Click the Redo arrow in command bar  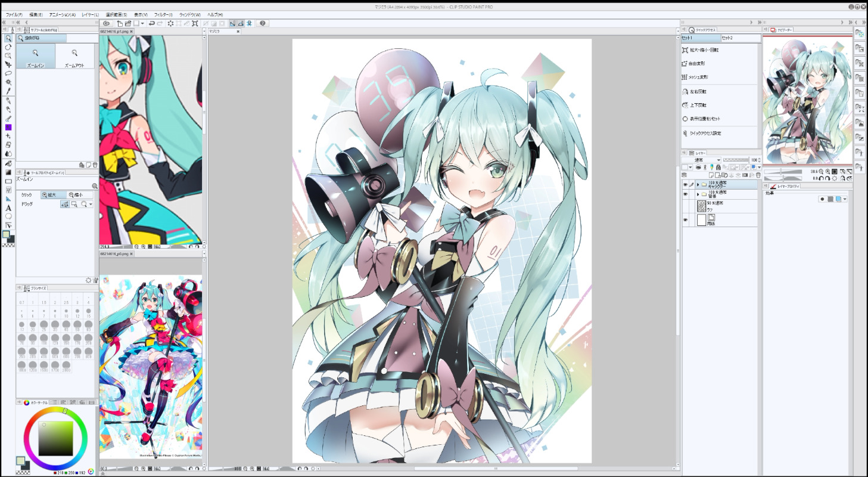159,23
